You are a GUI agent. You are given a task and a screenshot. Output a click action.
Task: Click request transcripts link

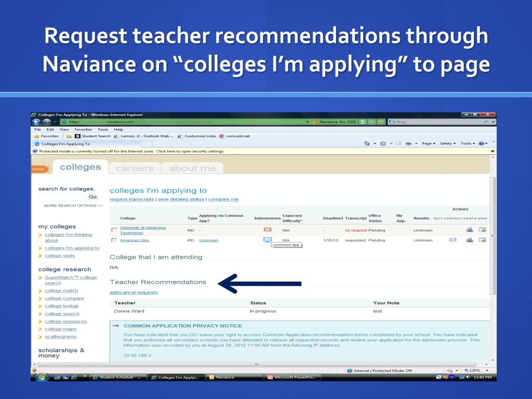(x=131, y=199)
